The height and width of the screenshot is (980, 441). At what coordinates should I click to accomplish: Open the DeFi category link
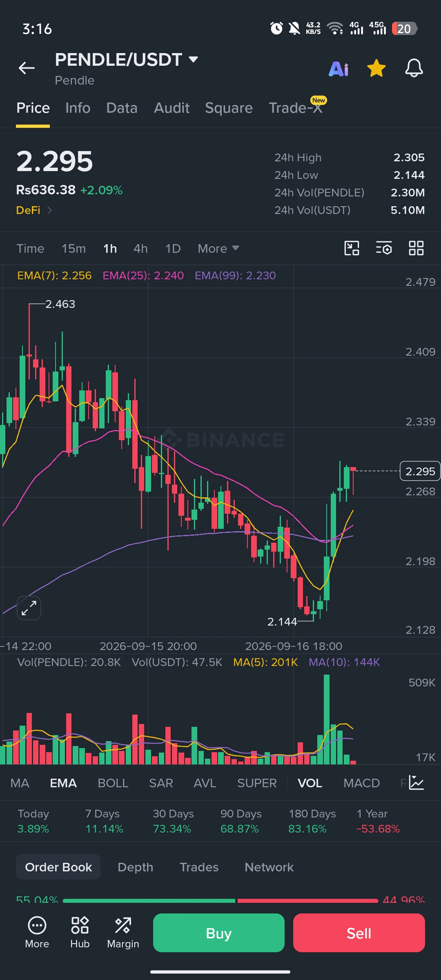point(34,210)
